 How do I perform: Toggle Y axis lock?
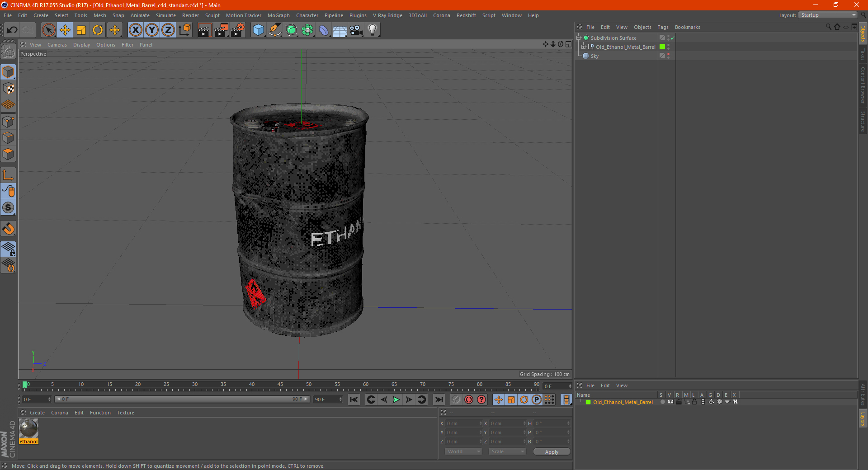point(152,30)
